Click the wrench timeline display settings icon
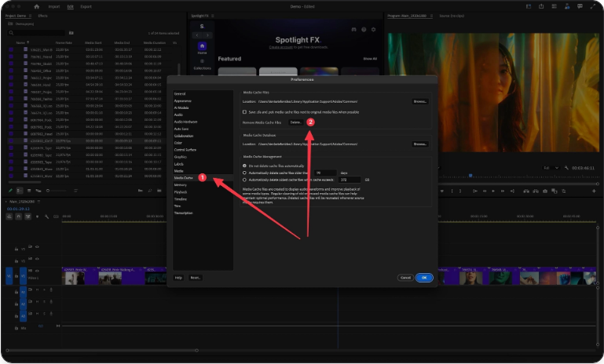 pyautogui.click(x=46, y=217)
